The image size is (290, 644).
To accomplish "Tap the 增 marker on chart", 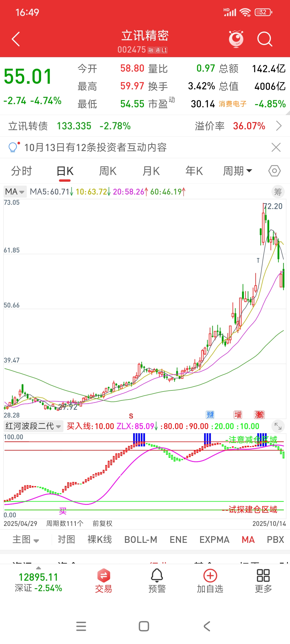I will click(x=238, y=415).
